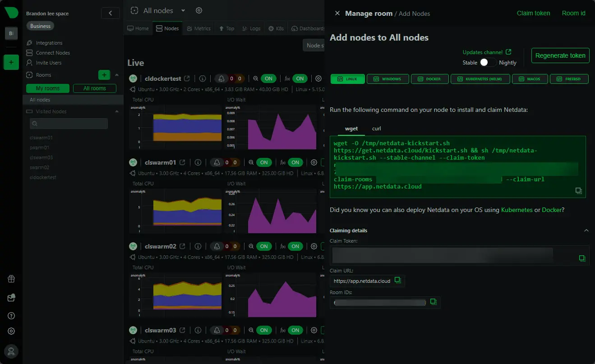
Task: Click the Regenerate token button
Action: (560, 55)
